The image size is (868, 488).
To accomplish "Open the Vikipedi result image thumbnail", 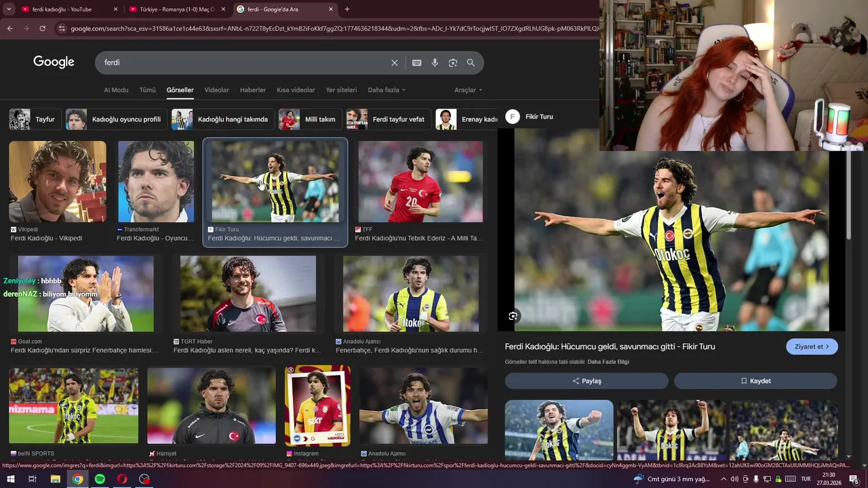I will click(58, 182).
